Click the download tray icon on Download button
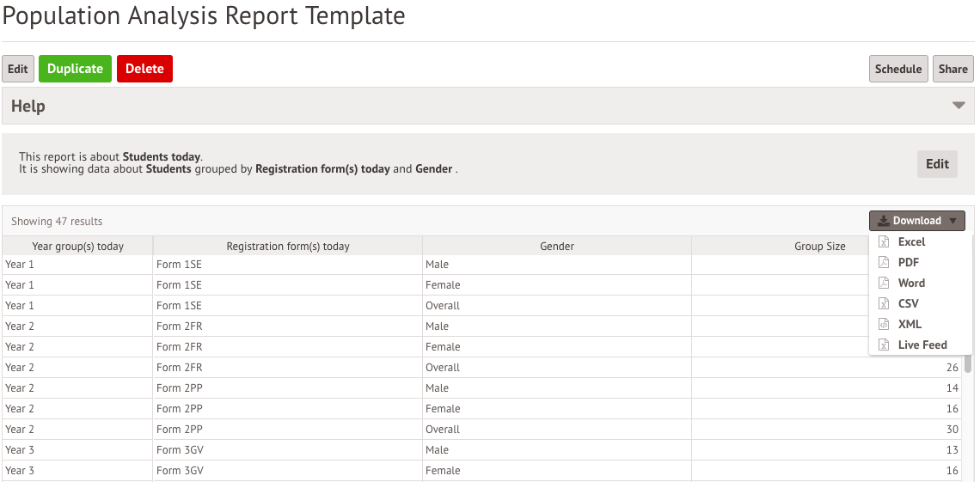The width and height of the screenshot is (980, 482). pos(884,221)
